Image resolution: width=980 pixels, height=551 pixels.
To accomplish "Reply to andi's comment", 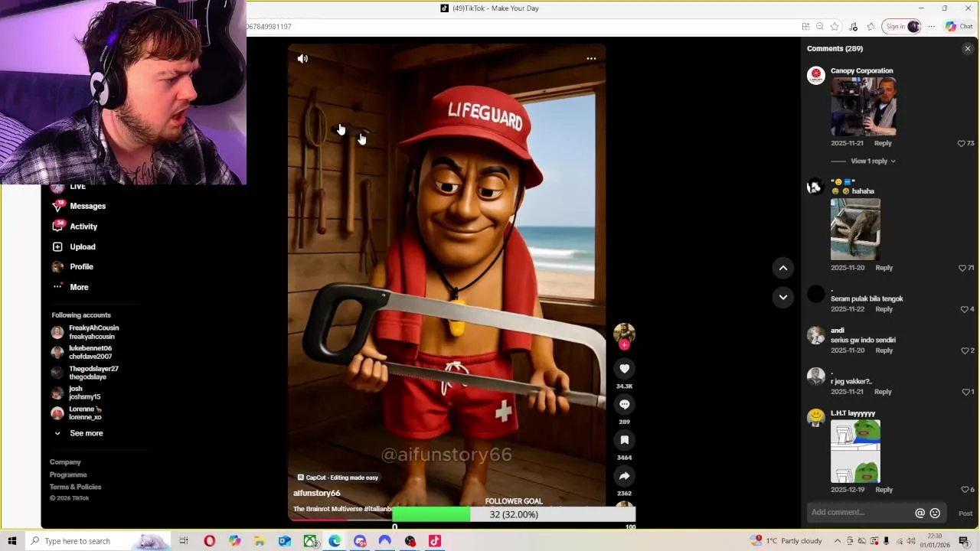I will click(884, 350).
